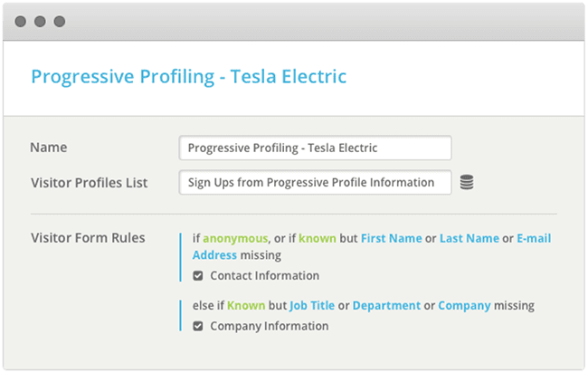The width and height of the screenshot is (588, 373).
Task: Open the 'First Name' rule field link
Action: 391,239
